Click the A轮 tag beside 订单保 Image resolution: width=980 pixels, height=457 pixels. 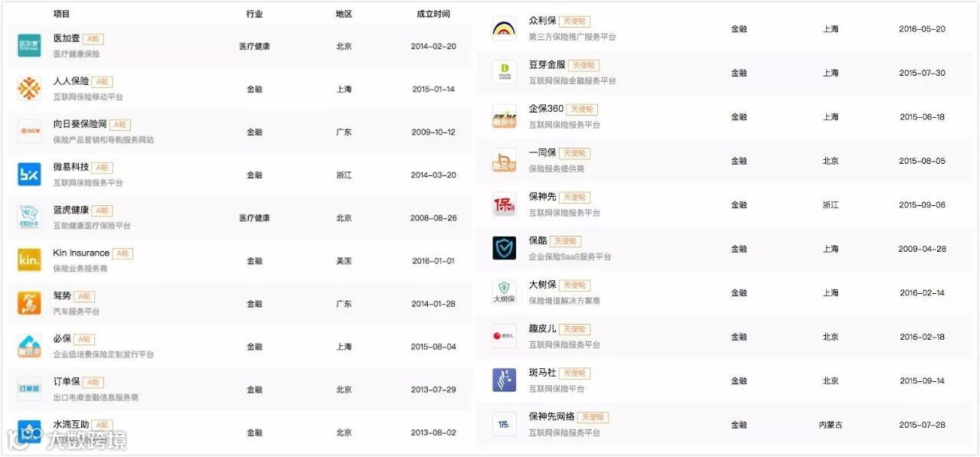(x=93, y=382)
